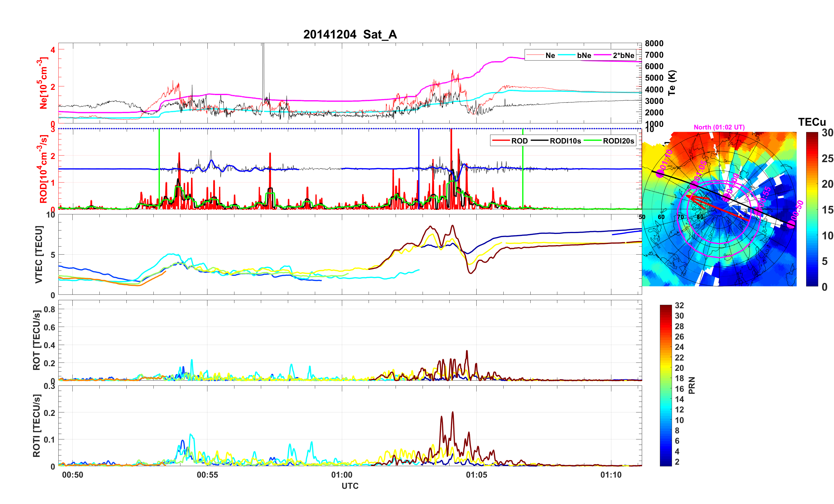The image size is (834, 504).
Task: Click the VTEC [TECU] y-axis label
Action: (x=39, y=254)
